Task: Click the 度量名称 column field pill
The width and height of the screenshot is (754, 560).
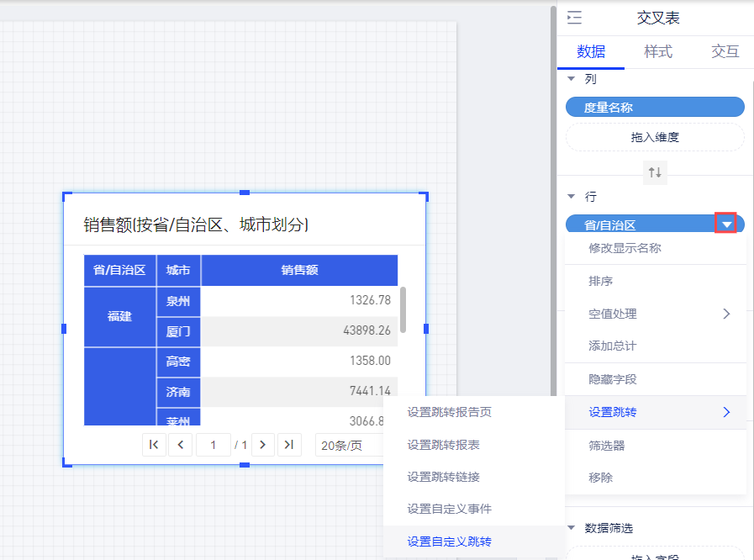Action: point(654,107)
